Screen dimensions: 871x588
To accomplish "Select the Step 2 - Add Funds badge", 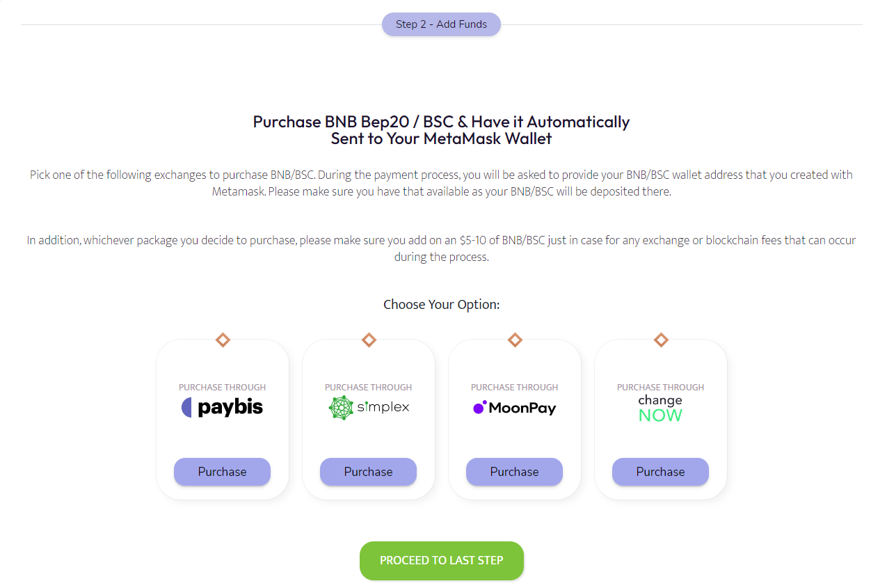I will [441, 24].
